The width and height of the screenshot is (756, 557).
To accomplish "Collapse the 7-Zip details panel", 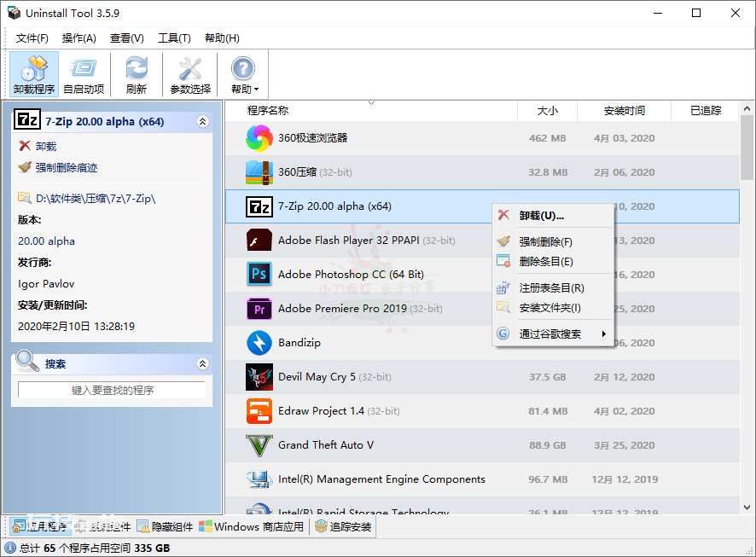I will [202, 122].
